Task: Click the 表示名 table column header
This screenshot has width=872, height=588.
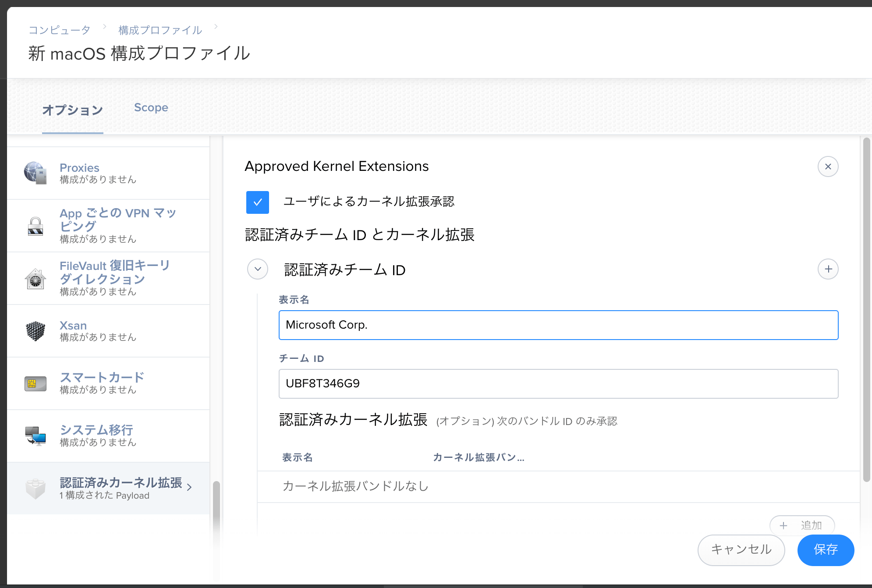Action: click(298, 457)
